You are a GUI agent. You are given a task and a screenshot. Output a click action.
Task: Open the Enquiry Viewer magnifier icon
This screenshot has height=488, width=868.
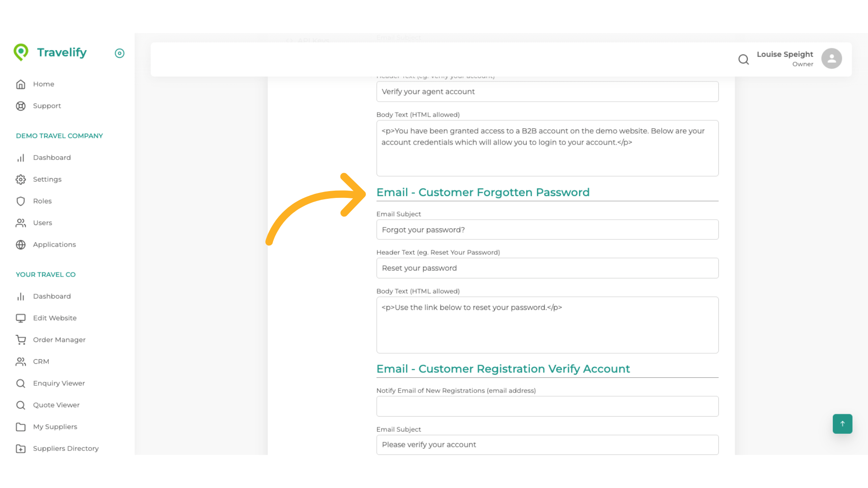[x=21, y=383]
